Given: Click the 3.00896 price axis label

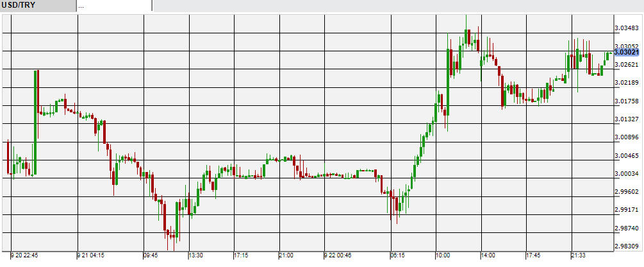Looking at the screenshot, I should coord(627,137).
